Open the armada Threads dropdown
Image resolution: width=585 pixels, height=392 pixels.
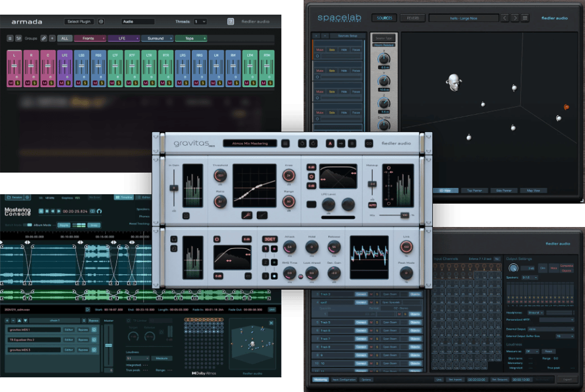pos(200,22)
